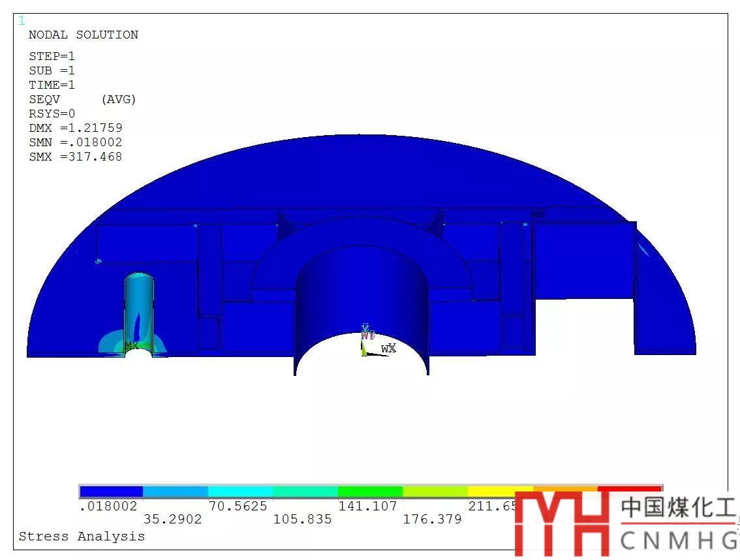The width and height of the screenshot is (740, 560).
Task: Click the MN minimum stress marker
Action: click(x=538, y=213)
